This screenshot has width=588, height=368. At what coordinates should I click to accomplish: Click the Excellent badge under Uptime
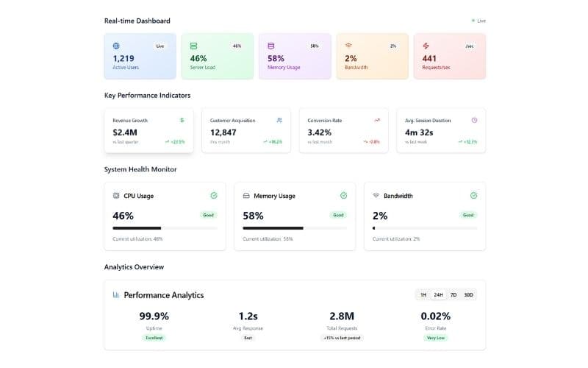154,338
